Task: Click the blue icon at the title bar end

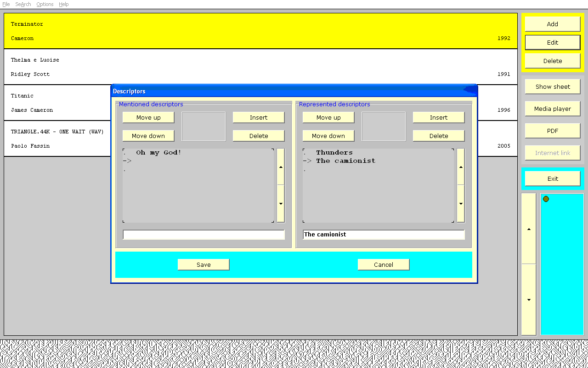Action: [470, 90]
